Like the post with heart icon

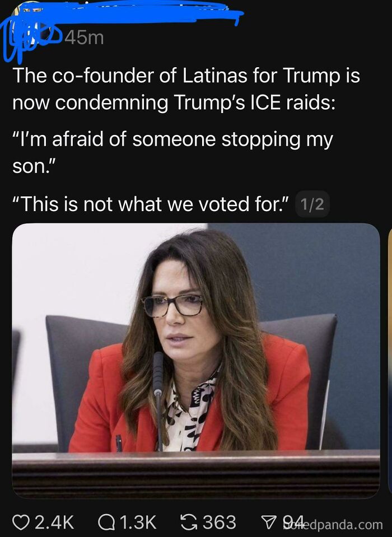coord(21,522)
